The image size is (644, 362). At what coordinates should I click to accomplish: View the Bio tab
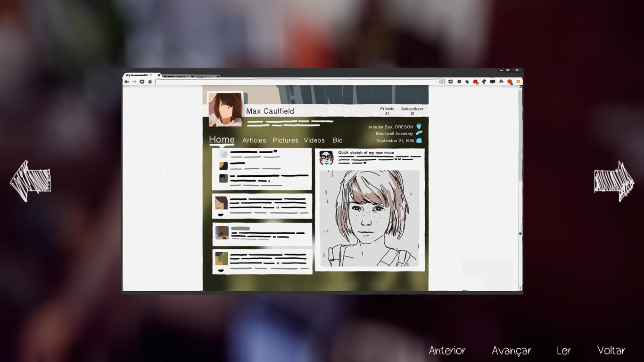[338, 140]
